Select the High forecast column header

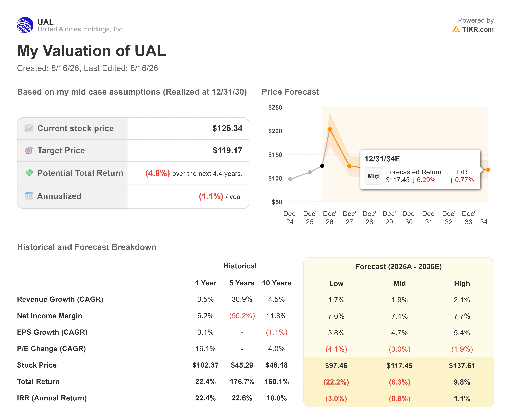462,283
